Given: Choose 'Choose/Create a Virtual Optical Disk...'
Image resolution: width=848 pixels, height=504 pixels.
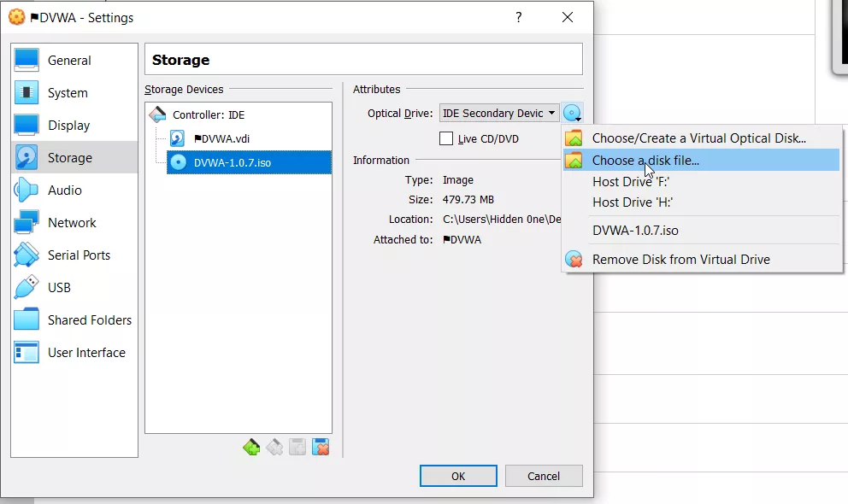Looking at the screenshot, I should [702, 138].
